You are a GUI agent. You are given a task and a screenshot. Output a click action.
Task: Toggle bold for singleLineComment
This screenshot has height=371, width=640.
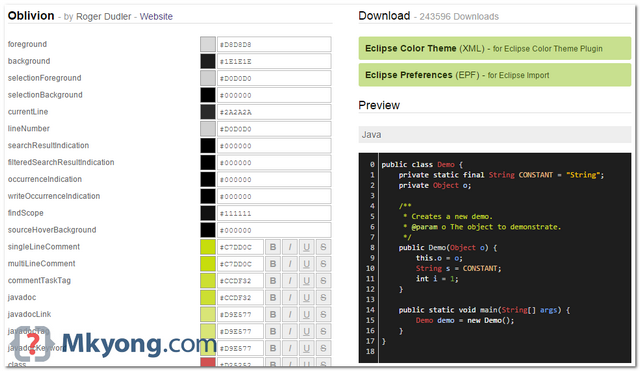[x=273, y=247]
